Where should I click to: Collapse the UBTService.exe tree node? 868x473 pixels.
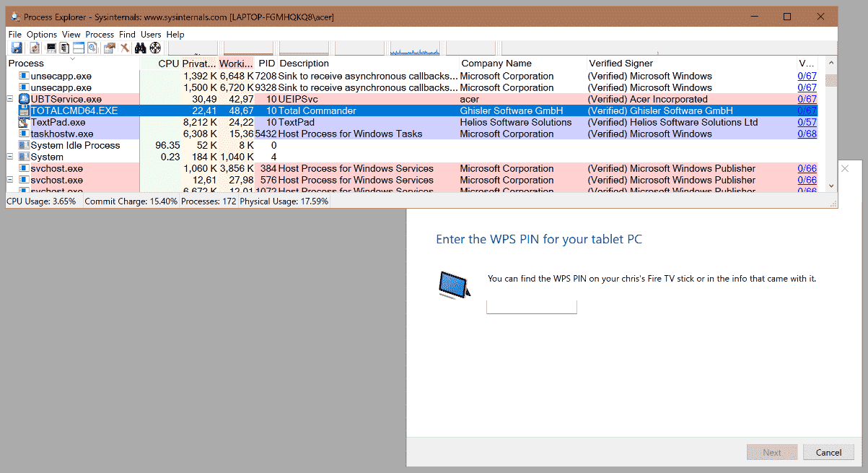tap(10, 99)
